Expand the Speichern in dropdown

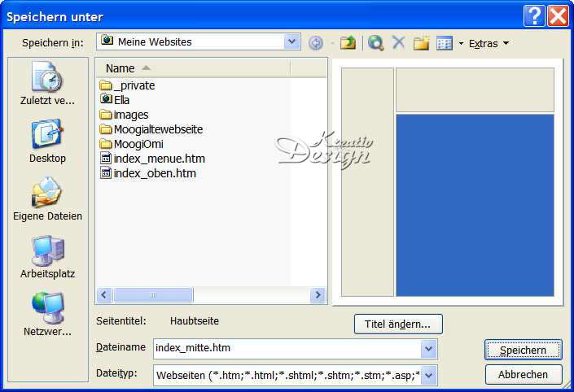(291, 41)
